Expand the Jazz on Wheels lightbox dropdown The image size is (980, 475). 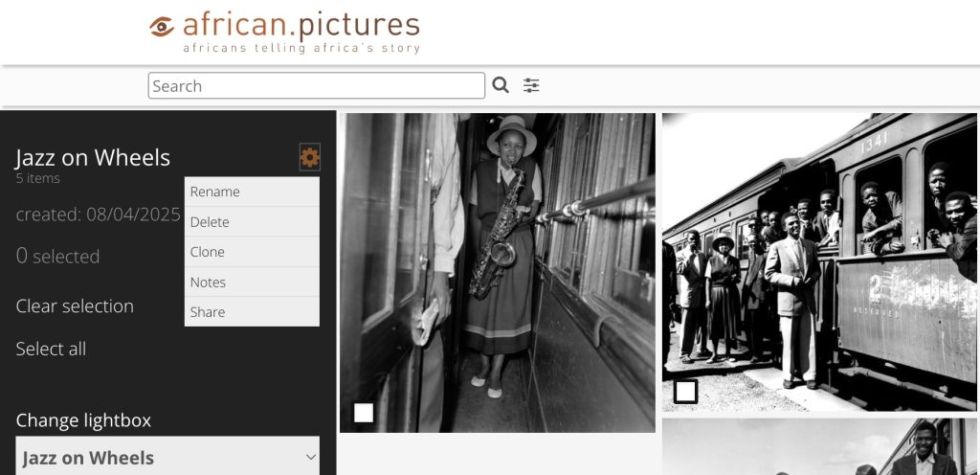click(x=167, y=458)
